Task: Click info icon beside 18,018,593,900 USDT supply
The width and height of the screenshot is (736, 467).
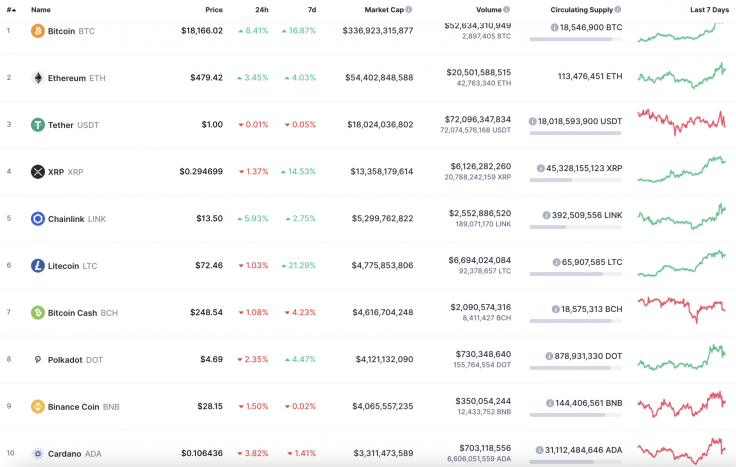Action: tap(532, 122)
